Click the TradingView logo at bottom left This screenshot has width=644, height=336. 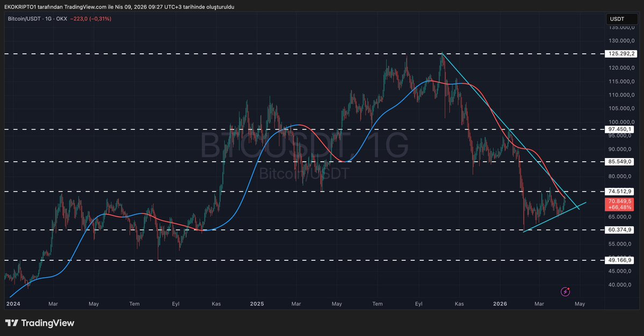tap(40, 323)
